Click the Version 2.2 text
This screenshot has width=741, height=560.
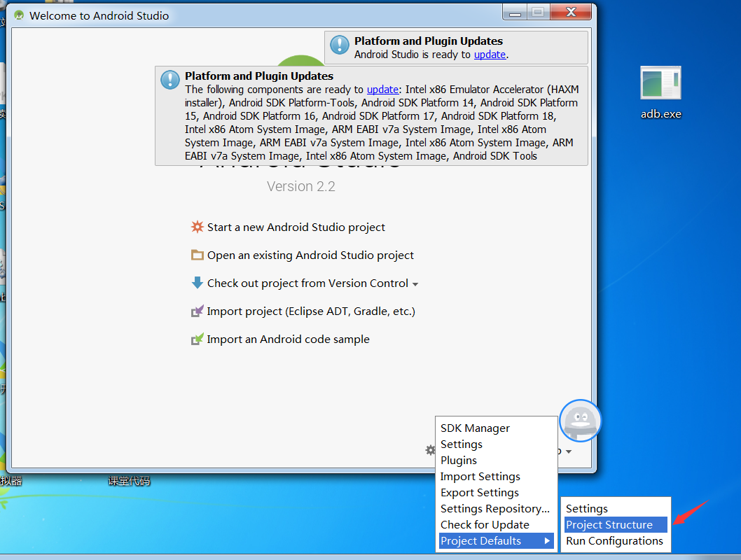pyautogui.click(x=301, y=186)
